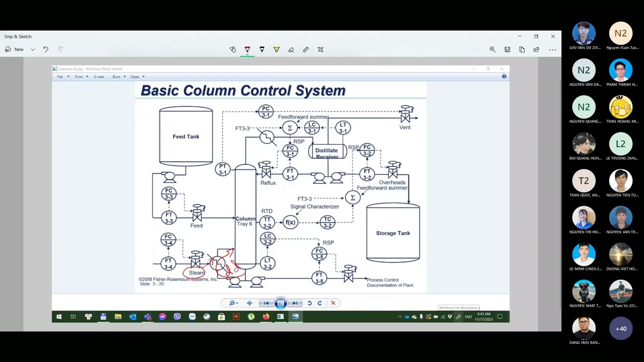
Task: Open the See more ellipsis menu
Action: coord(552,49)
